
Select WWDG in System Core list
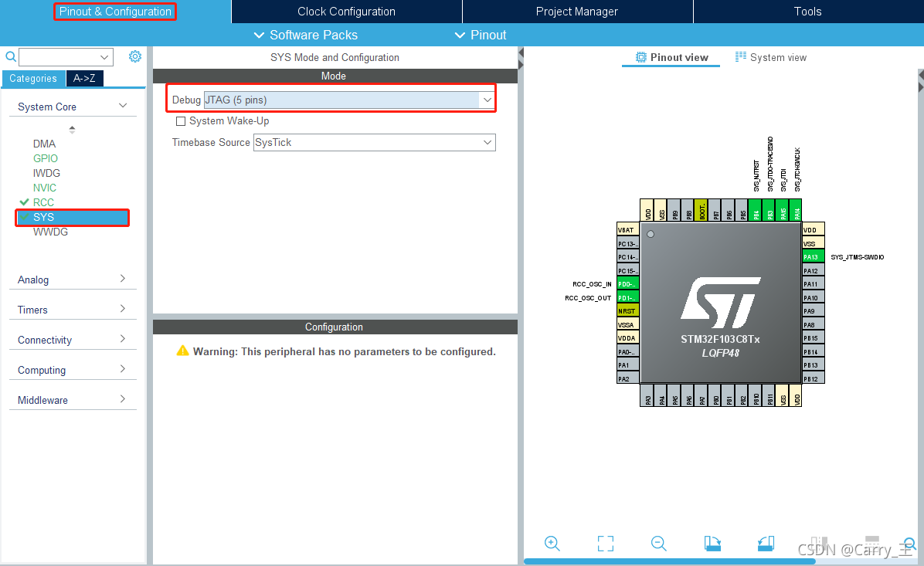tap(50, 232)
